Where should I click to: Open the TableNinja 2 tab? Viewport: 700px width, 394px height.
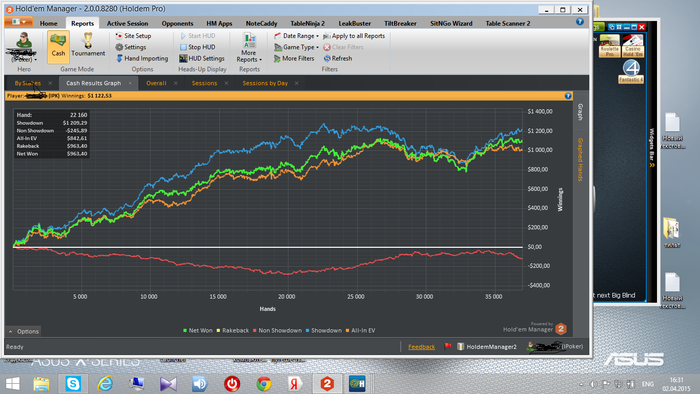tap(308, 23)
